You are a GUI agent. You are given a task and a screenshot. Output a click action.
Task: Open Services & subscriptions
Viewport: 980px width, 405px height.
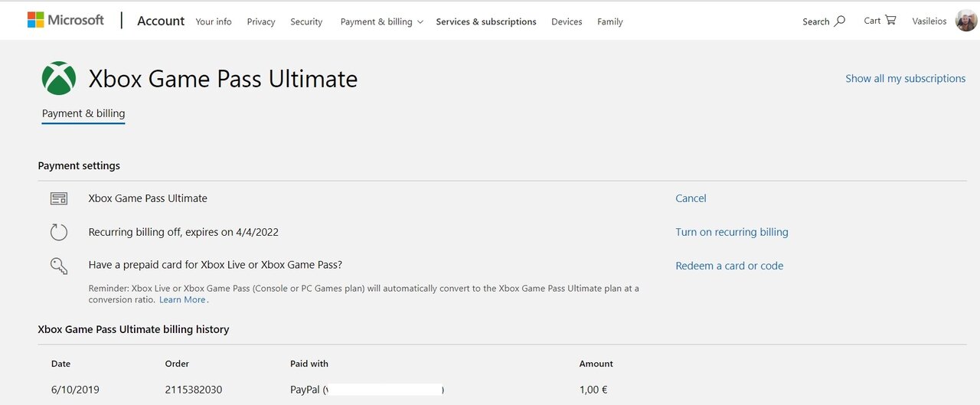[x=486, y=21]
